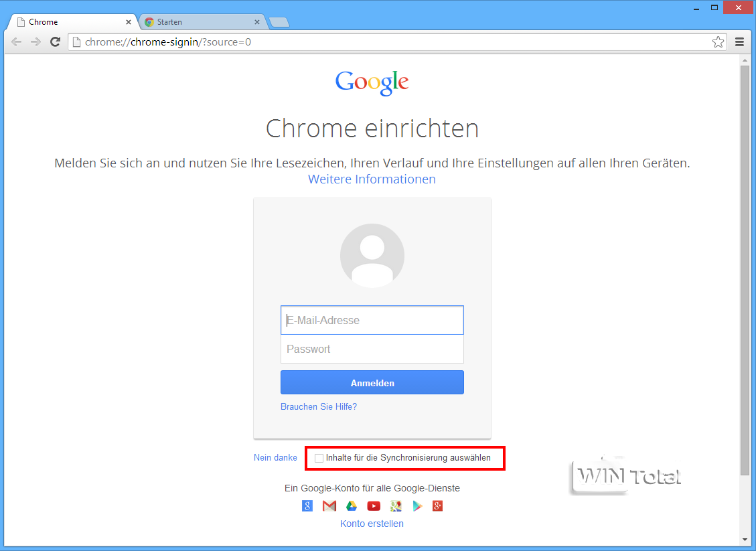
Task: Click the Gmail service icon
Action: tap(329, 505)
